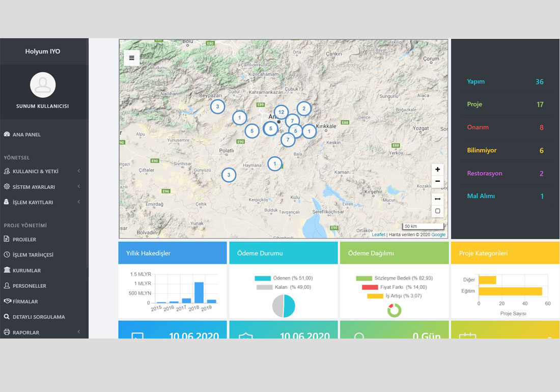Expand the KULLANICI & YETKİ submenu arrow
Viewport: 560px width, 392px height.
click(79, 171)
